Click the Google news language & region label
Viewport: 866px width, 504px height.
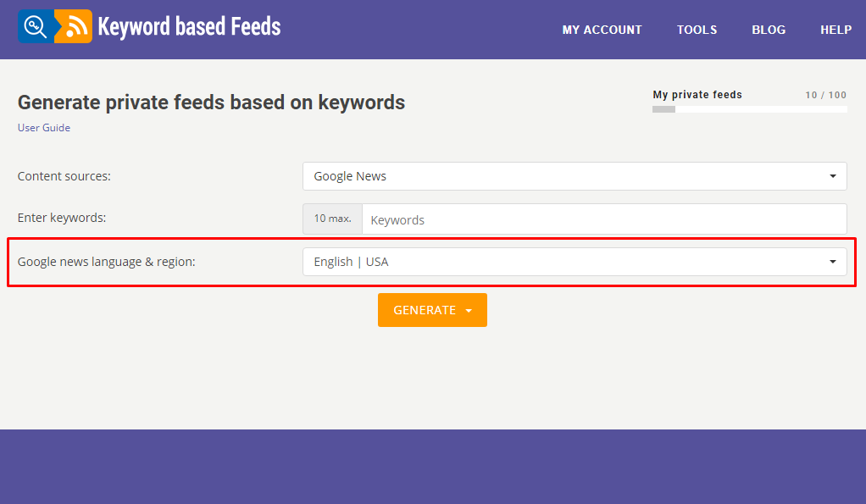(x=107, y=262)
